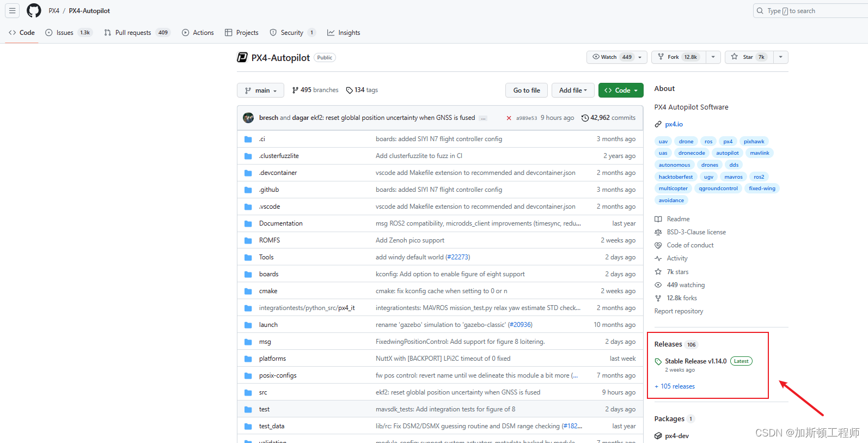The height and width of the screenshot is (443, 868).
Task: Open the Insights tab
Action: (344, 33)
